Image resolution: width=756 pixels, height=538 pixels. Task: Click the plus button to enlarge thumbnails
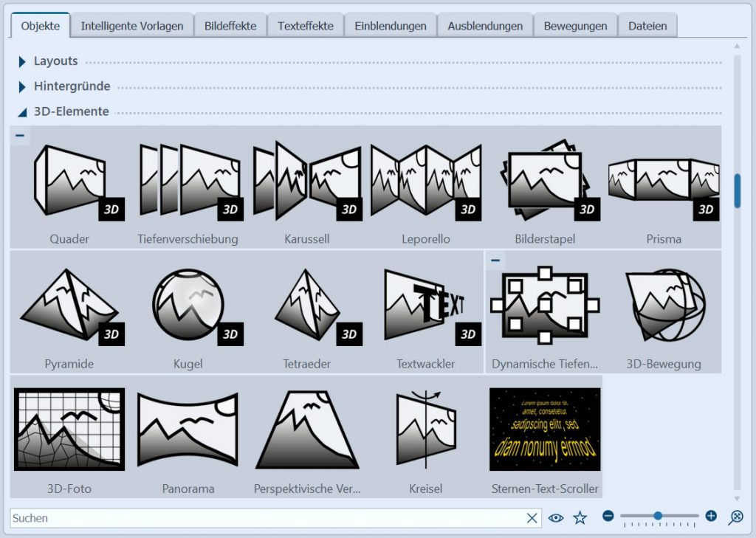point(711,516)
